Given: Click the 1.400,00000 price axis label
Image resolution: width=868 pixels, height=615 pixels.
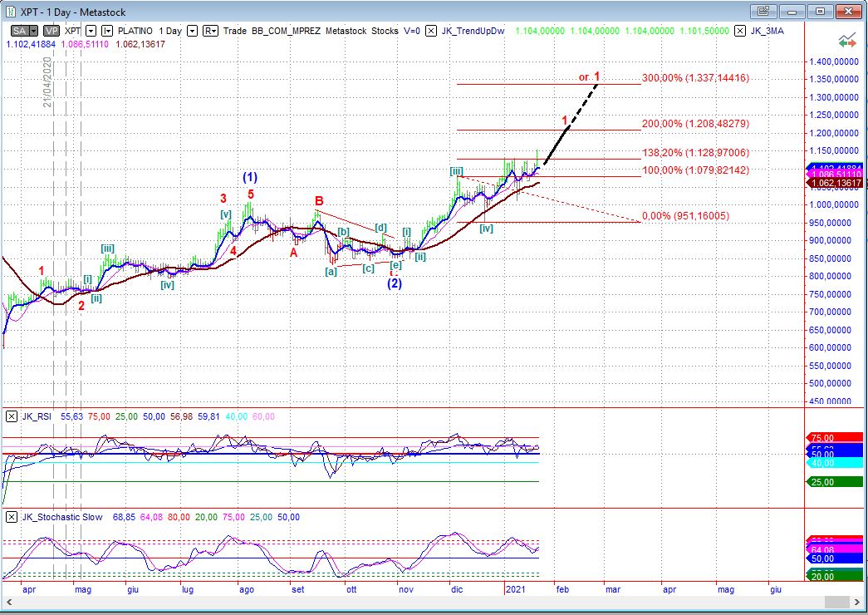Looking at the screenshot, I should (834, 62).
